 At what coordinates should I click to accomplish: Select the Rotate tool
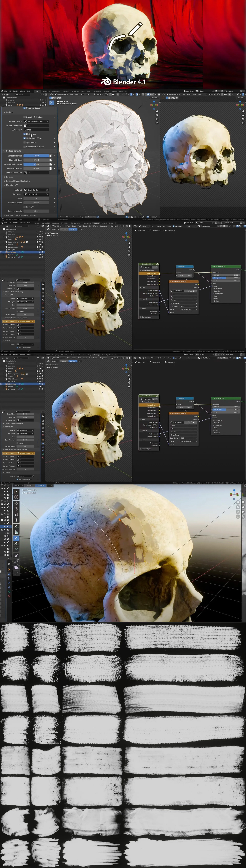coord(16,509)
